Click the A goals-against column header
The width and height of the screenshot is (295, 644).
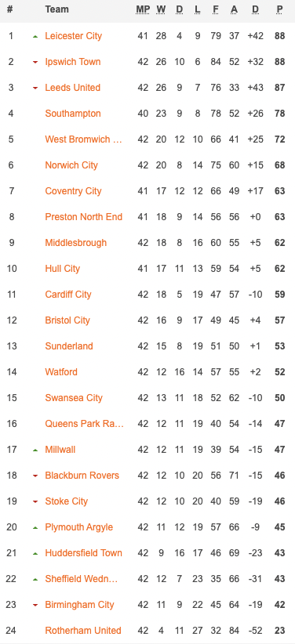click(234, 9)
